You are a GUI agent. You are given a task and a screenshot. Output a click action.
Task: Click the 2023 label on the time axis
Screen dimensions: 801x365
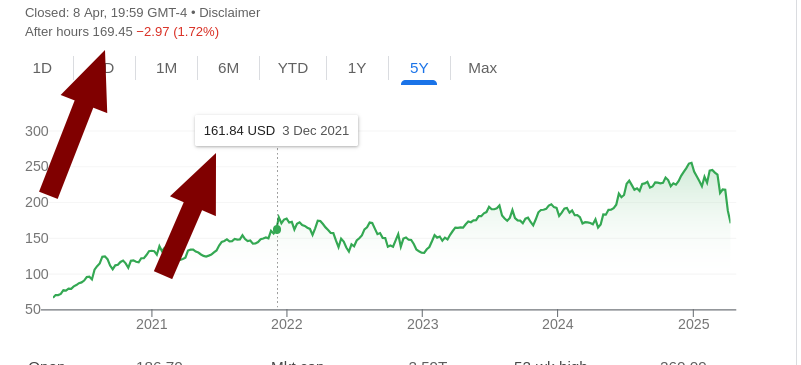(x=422, y=324)
